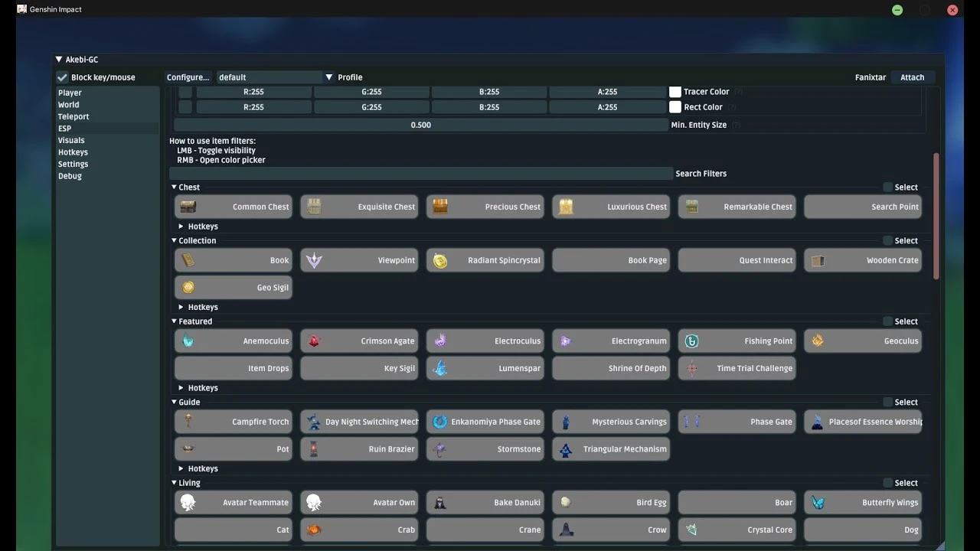Click the Fishing Point icon
This screenshot has height=551, width=980.
point(691,341)
